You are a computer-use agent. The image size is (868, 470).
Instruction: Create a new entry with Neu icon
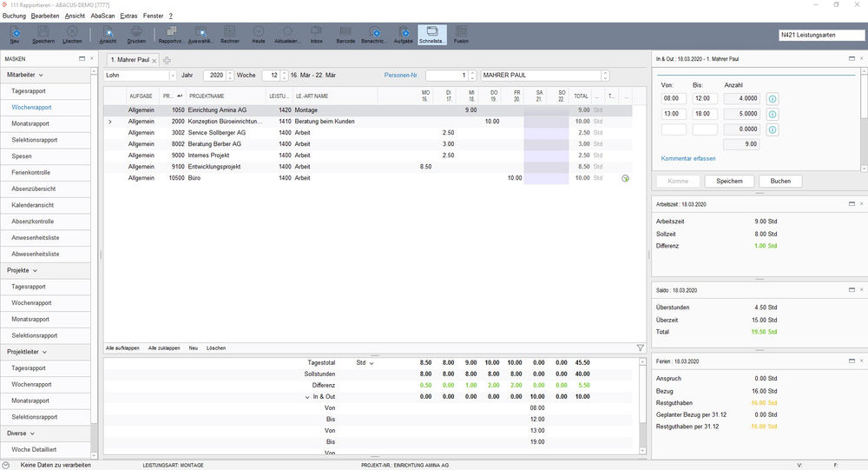(15, 35)
